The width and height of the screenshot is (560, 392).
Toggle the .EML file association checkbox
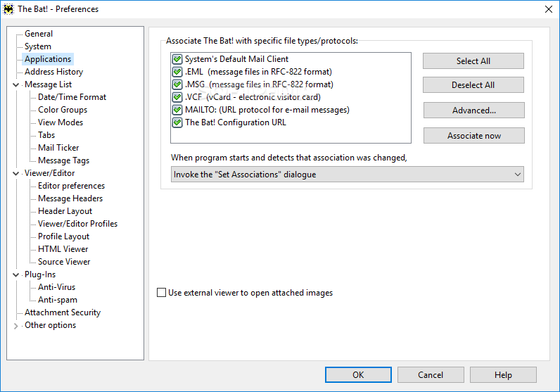pos(177,72)
